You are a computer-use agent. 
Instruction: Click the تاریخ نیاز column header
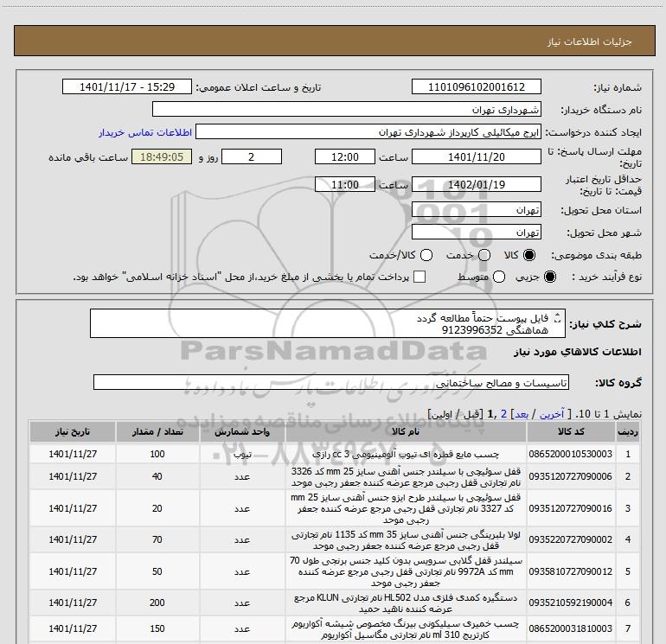(73, 431)
